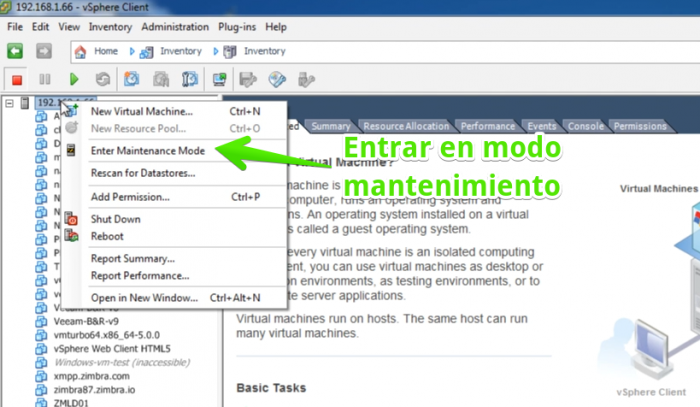This screenshot has height=407, width=700.
Task: Expand second breadcrumb arrow before Inventory
Action: (216, 51)
